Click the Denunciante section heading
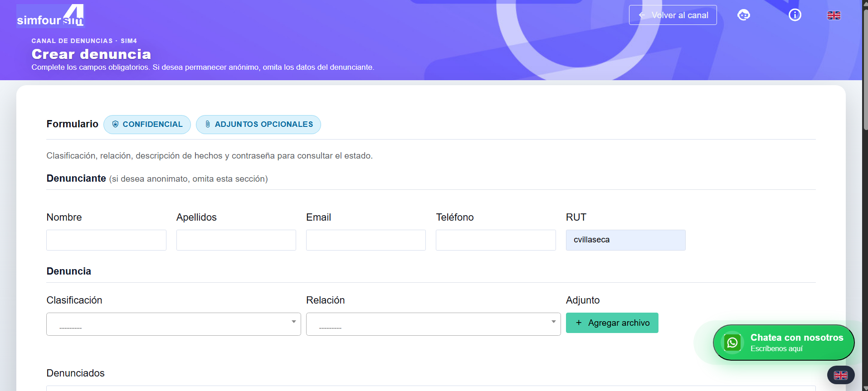 (x=76, y=179)
